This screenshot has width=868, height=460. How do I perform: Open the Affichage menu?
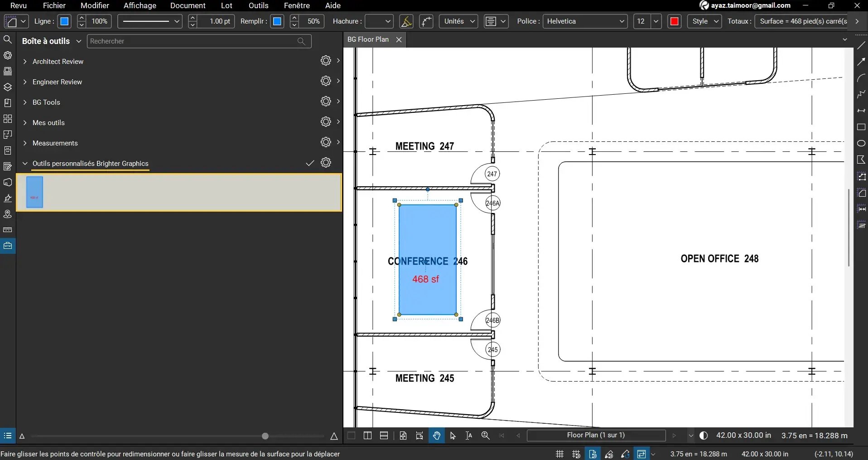[x=140, y=5]
